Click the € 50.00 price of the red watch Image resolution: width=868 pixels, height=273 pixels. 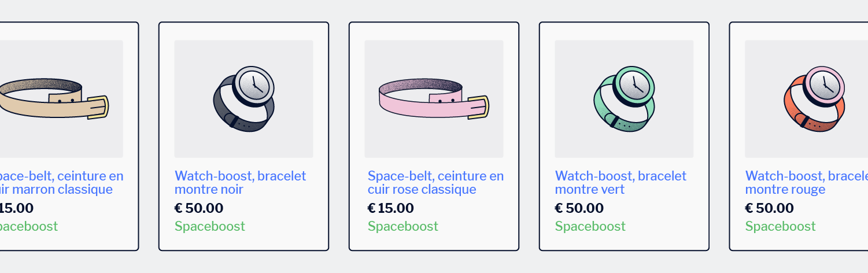pos(770,208)
